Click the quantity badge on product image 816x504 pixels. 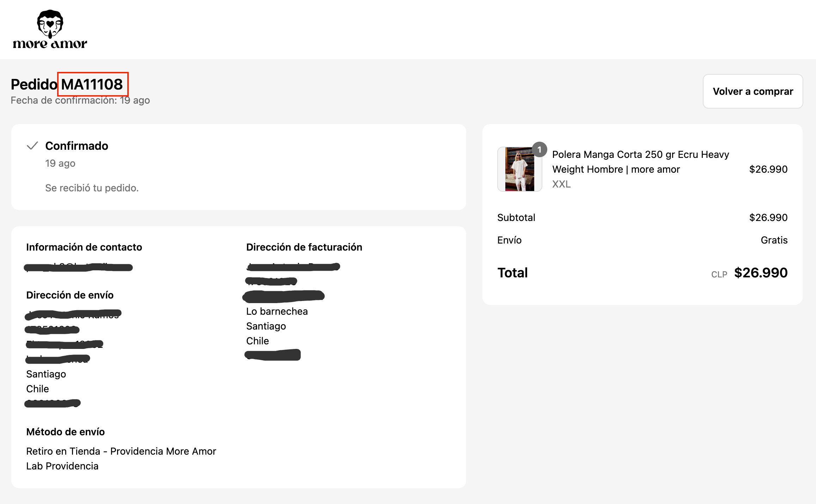pos(539,150)
